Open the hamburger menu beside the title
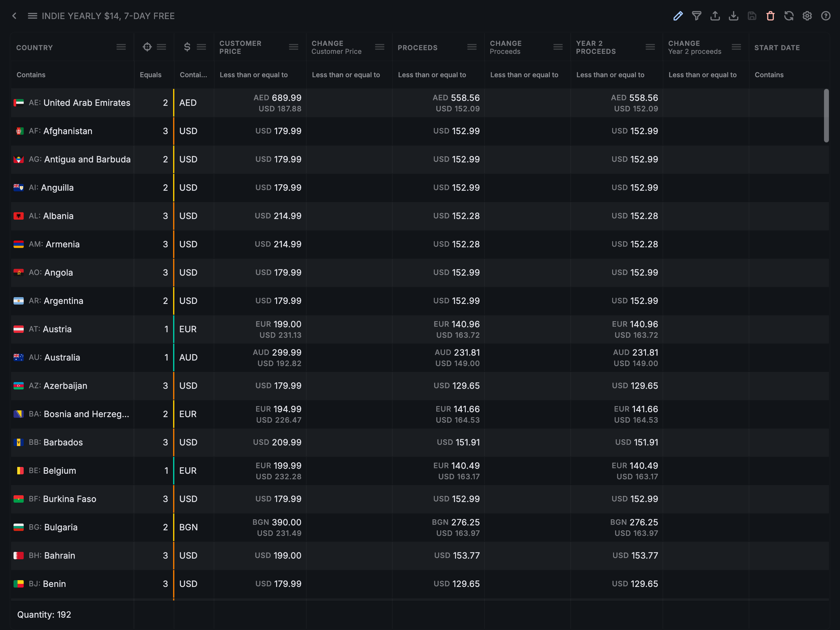The width and height of the screenshot is (840, 630). click(x=32, y=16)
